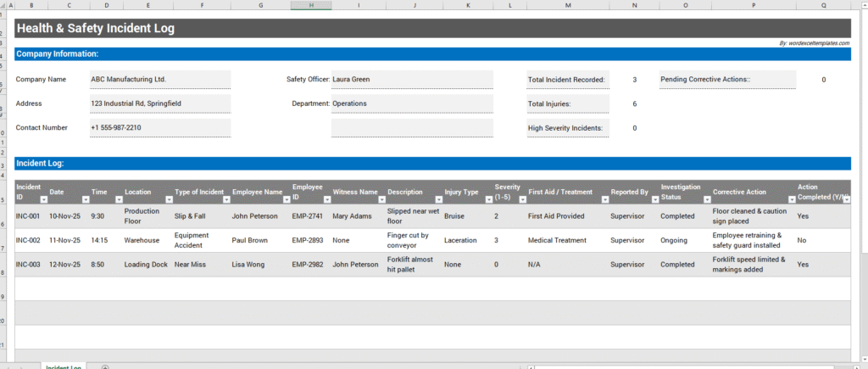Viewport: 868px width, 369px height.
Task: Select column Q header
Action: coord(824,5)
